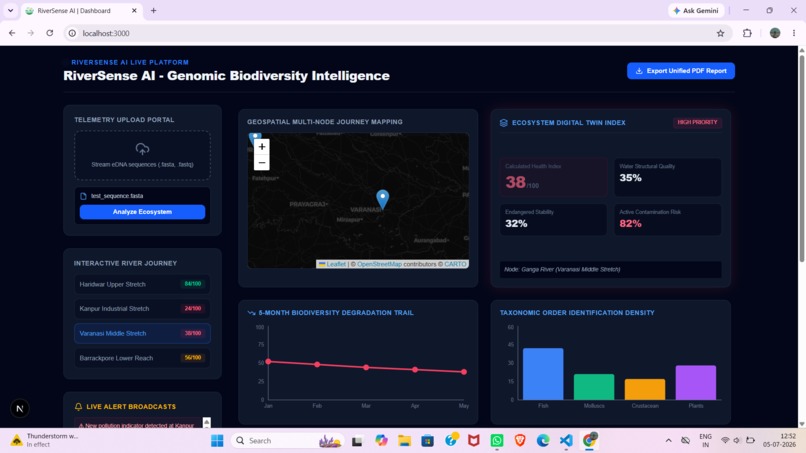Image resolution: width=806 pixels, height=453 pixels.
Task: Open Brave browser from taskbar
Action: (520, 441)
